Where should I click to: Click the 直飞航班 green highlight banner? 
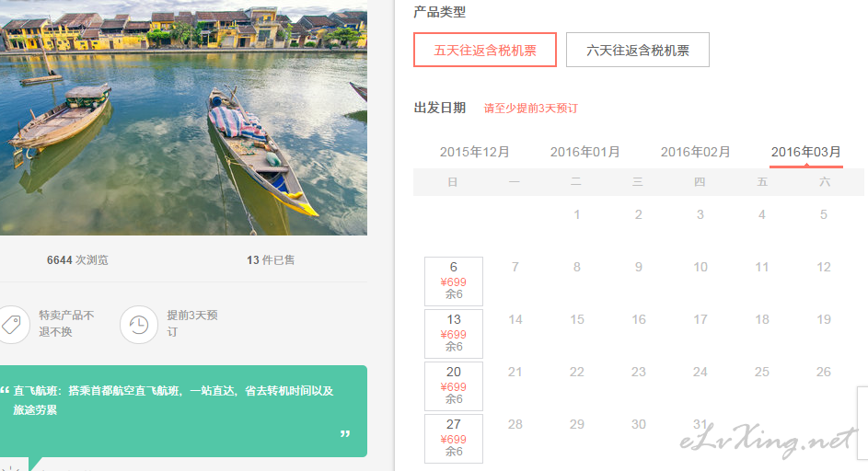coord(183,411)
